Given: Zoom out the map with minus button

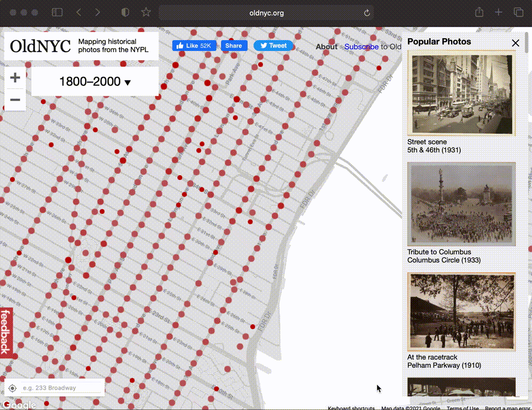Looking at the screenshot, I should [15, 100].
